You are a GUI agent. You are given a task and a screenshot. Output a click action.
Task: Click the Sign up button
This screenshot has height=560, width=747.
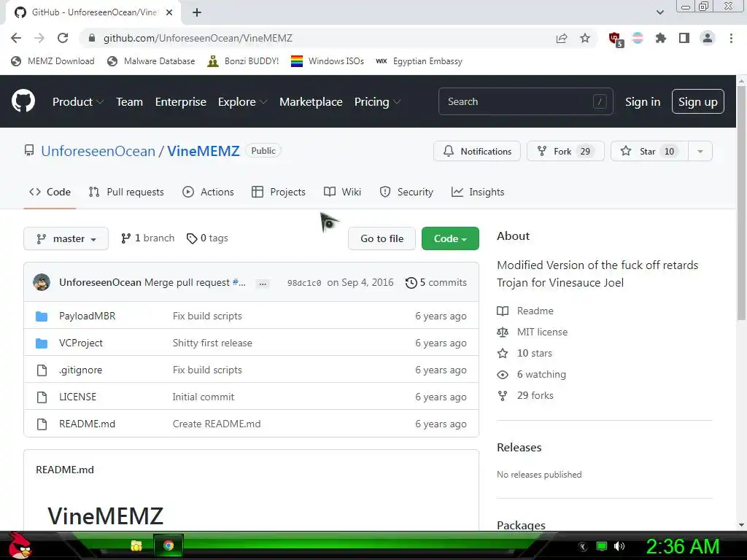pyautogui.click(x=697, y=101)
